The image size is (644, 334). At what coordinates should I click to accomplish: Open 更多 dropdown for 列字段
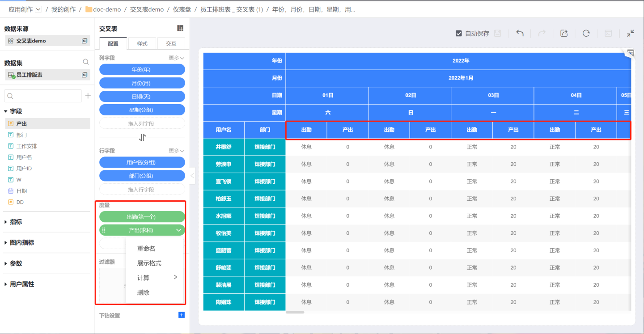[x=176, y=58]
